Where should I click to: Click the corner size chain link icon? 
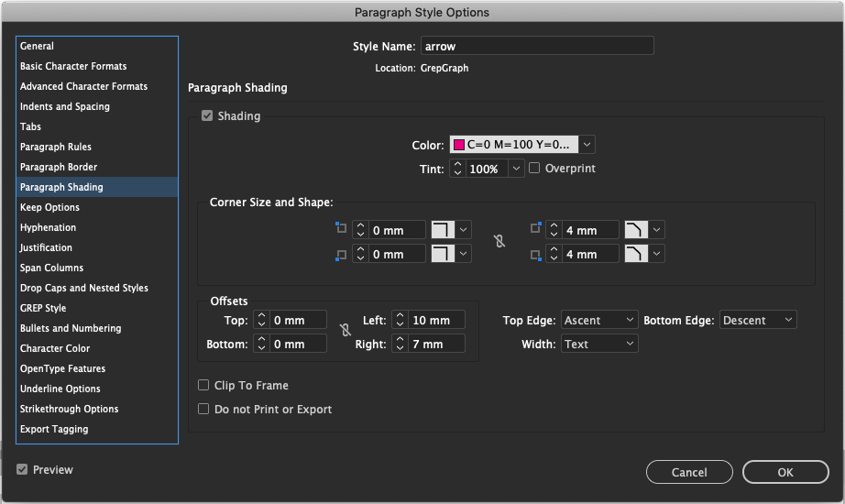[x=499, y=241]
